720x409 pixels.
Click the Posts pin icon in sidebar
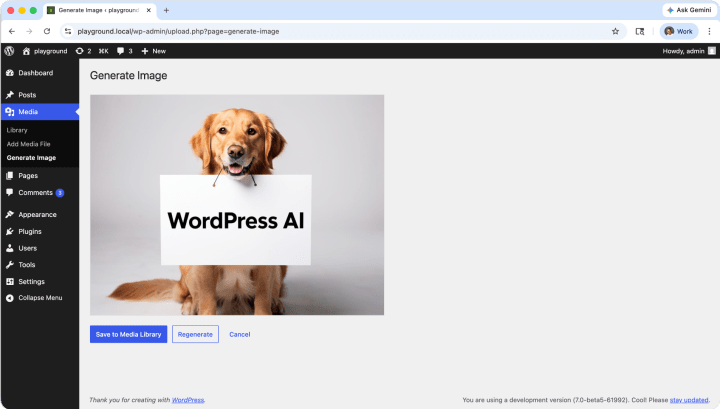click(x=10, y=95)
